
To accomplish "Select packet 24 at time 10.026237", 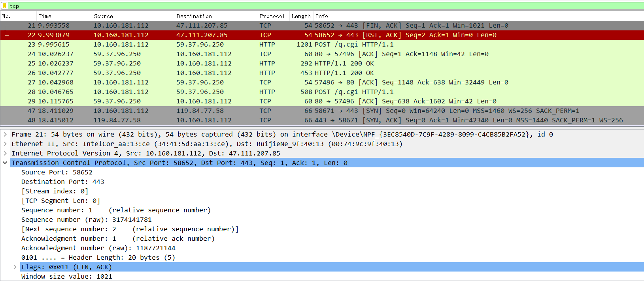I will click(322, 54).
